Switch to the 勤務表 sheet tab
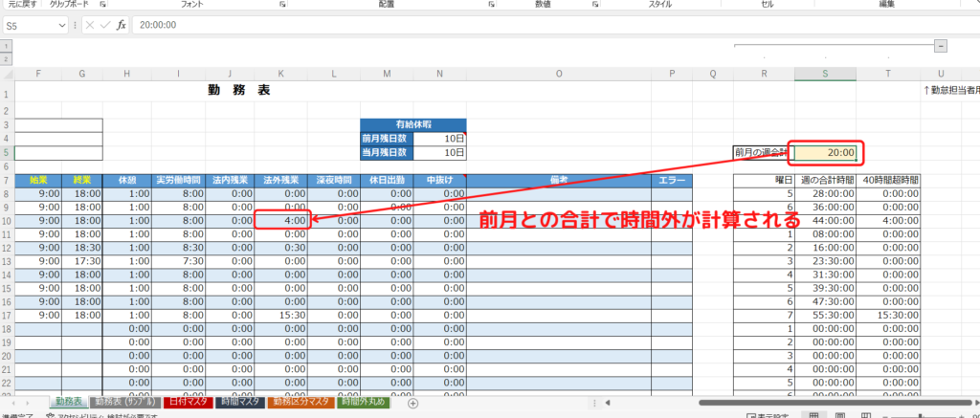980x418 pixels. pos(68,402)
